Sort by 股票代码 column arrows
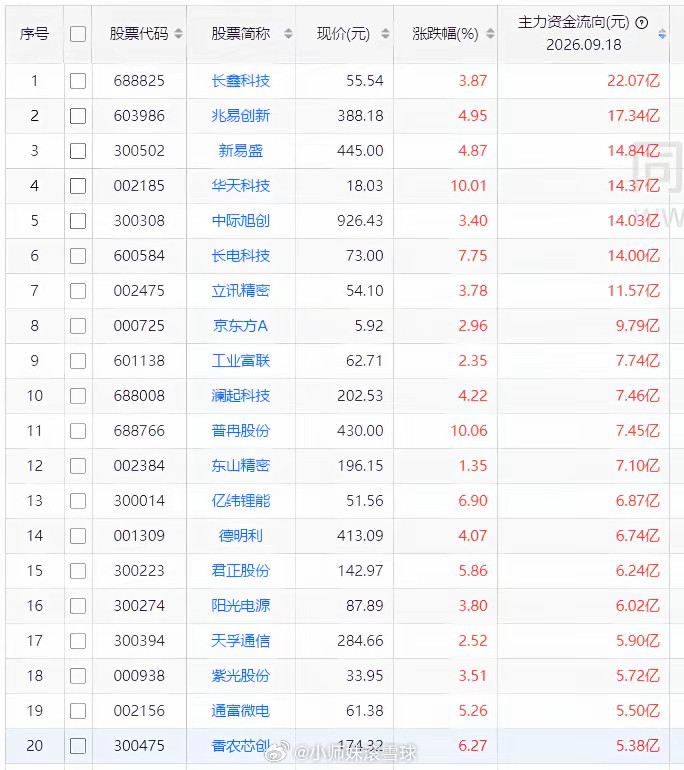The image size is (684, 770). [178, 34]
